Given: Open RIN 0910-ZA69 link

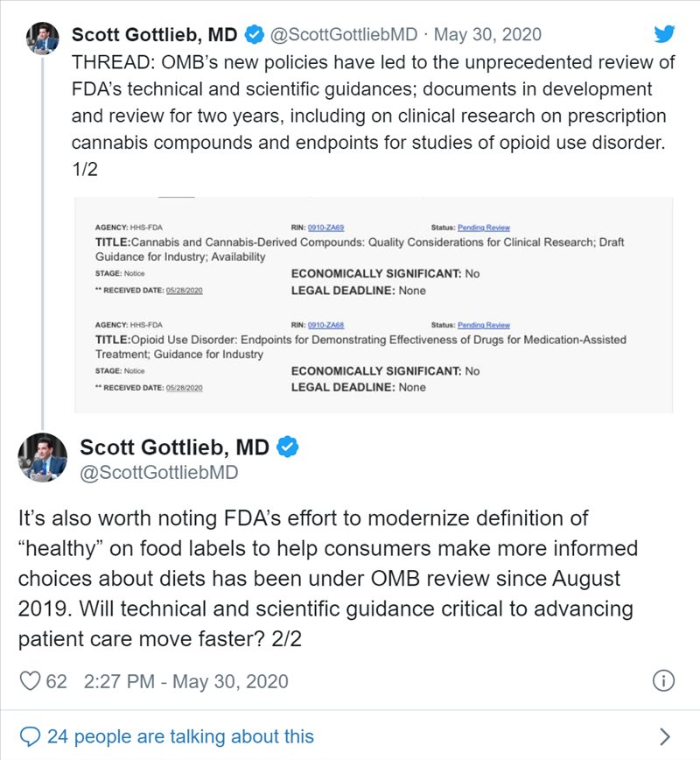Looking at the screenshot, I should tap(326, 228).
